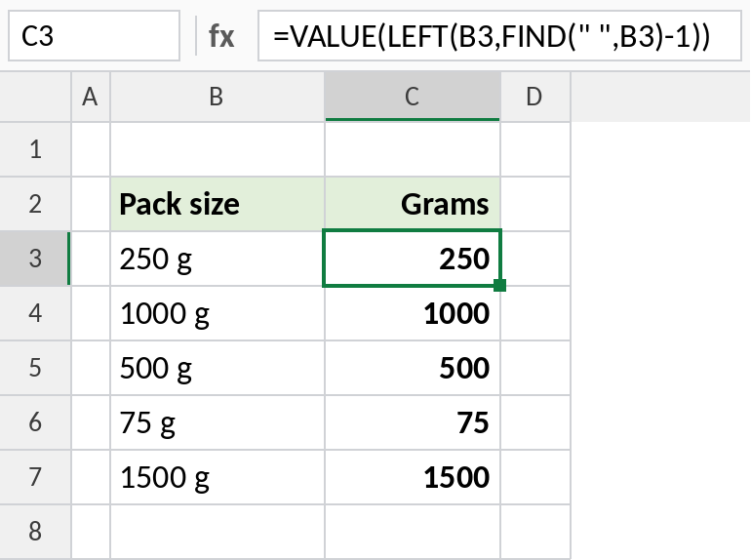The width and height of the screenshot is (751, 560).
Task: Click cell containing "500 g"
Action: pos(217,368)
